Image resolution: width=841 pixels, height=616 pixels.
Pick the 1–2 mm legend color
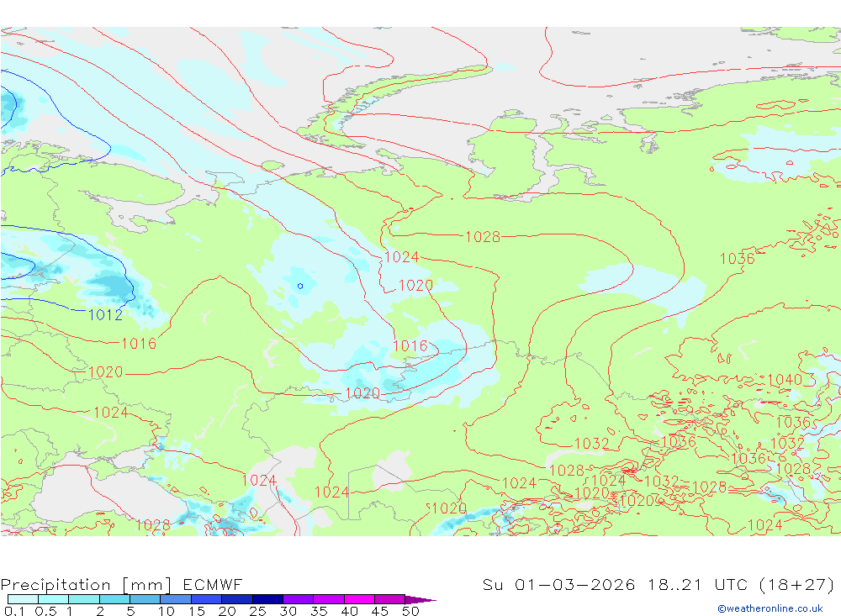(84, 599)
